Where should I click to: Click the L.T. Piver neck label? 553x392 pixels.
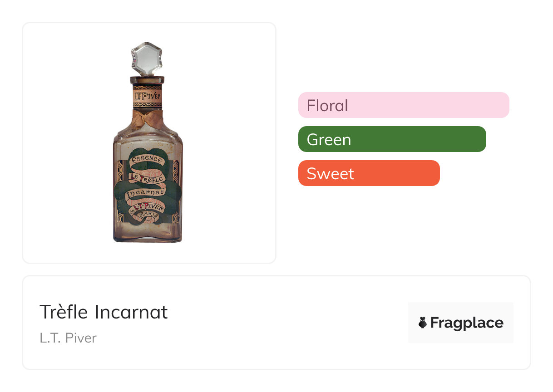coord(147,96)
